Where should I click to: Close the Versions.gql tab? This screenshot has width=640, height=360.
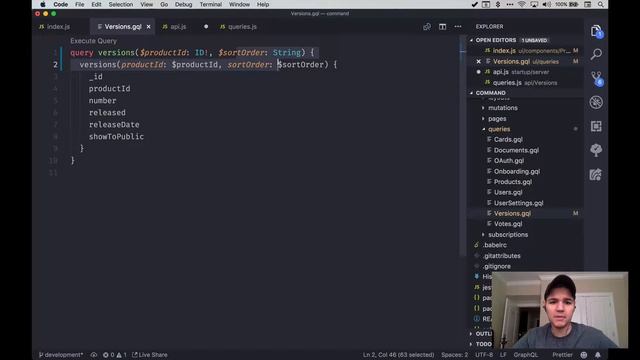point(149,27)
